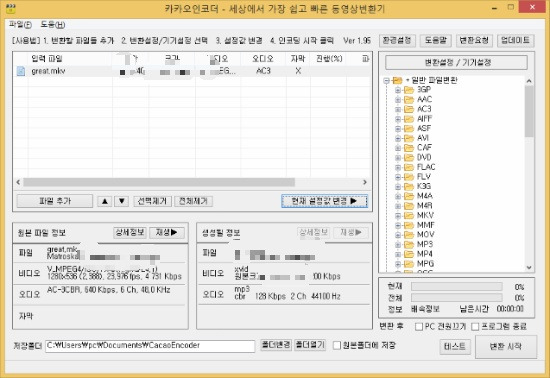Check 원본폴더에 저장 option
550x378 pixels.
[336, 345]
